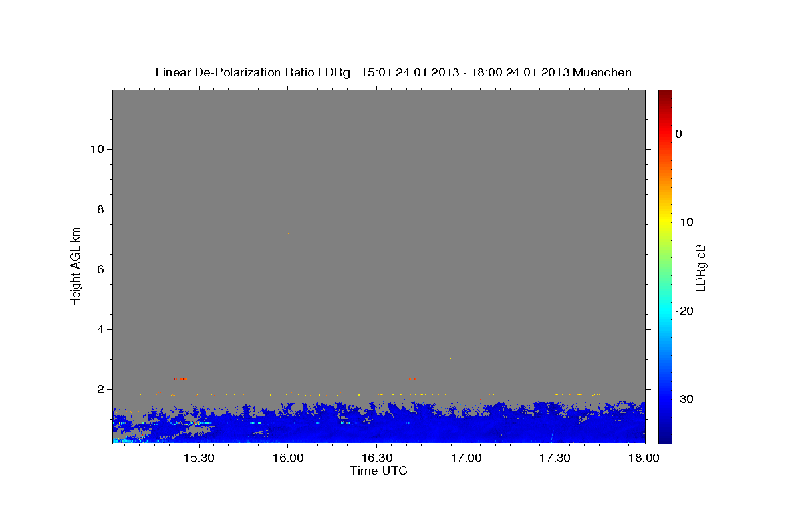The width and height of the screenshot is (798, 532).
Task: Click the yellow region of the colorbar
Action: tap(665, 222)
